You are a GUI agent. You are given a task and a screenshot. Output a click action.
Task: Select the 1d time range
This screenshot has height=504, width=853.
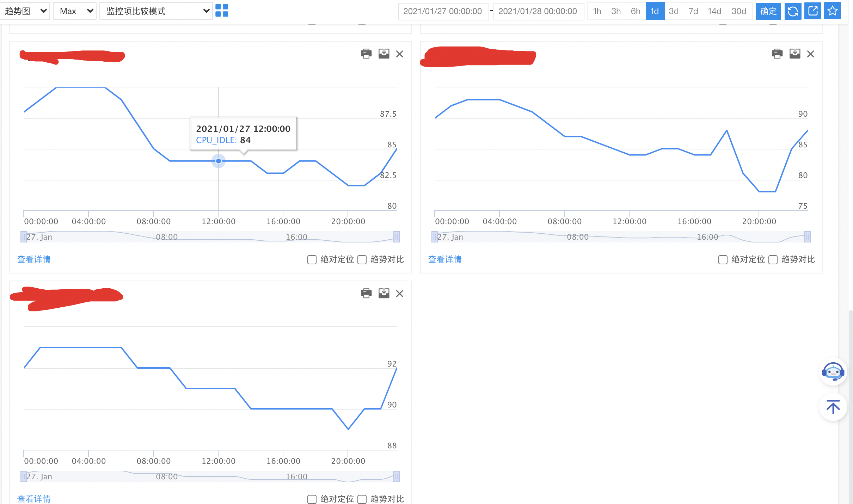[655, 11]
